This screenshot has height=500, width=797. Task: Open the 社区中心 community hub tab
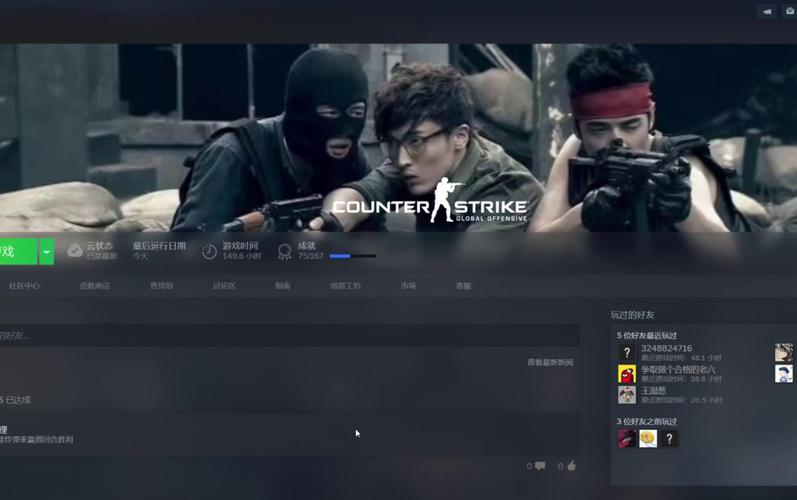click(x=24, y=286)
